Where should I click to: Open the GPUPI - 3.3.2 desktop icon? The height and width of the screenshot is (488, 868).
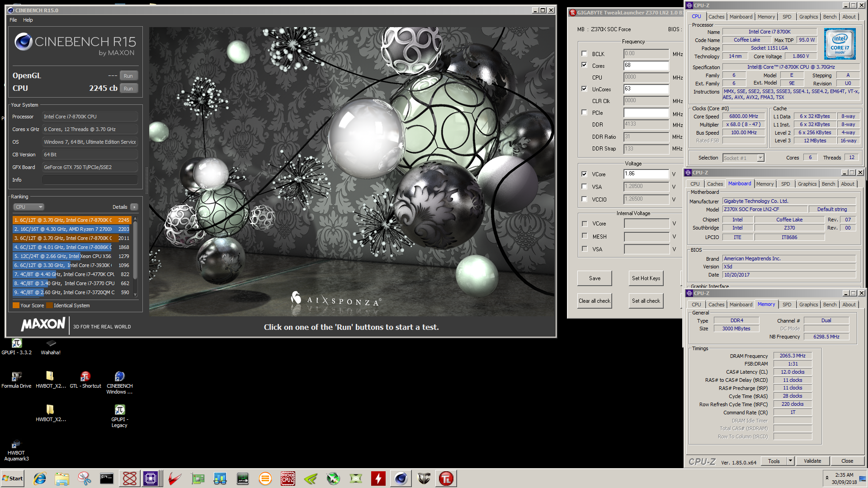(17, 347)
